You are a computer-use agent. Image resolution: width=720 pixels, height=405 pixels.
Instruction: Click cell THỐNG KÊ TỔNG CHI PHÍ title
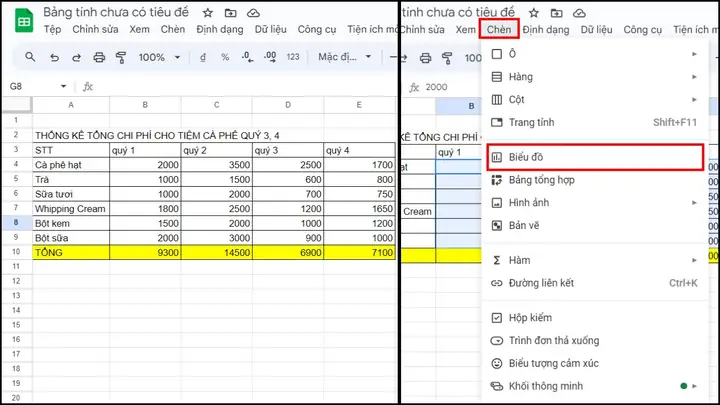[x=158, y=135]
